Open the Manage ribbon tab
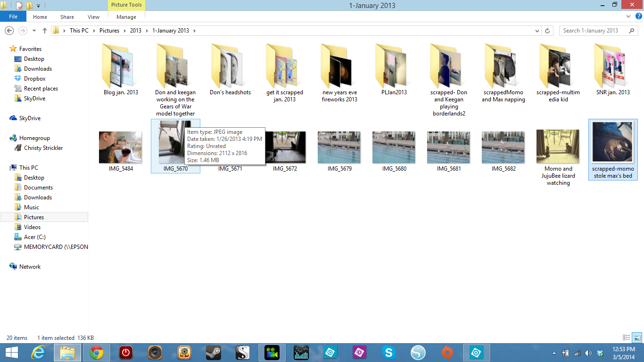This screenshot has height=362, width=644. tap(126, 16)
